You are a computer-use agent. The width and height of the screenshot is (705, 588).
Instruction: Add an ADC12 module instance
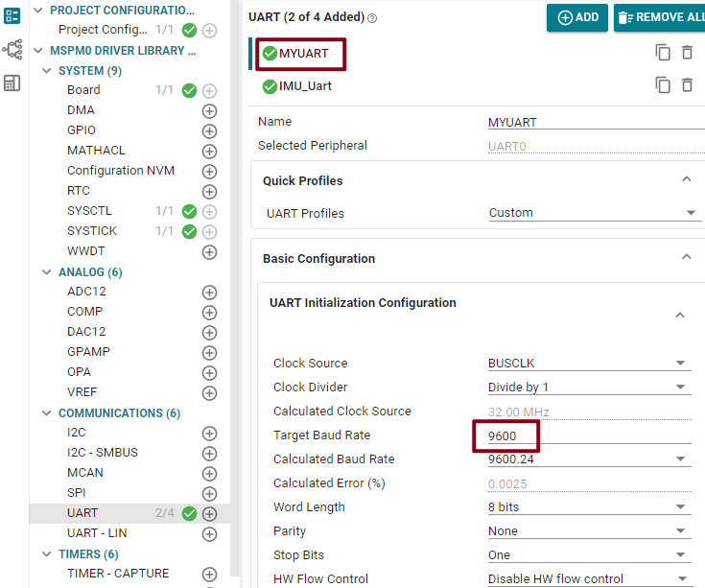(209, 293)
